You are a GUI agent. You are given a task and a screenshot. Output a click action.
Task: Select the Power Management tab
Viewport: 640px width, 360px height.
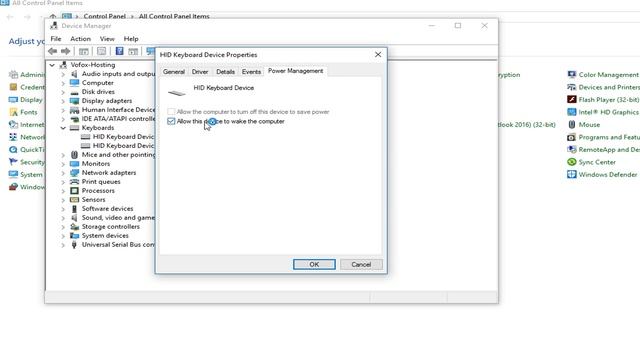(x=296, y=71)
